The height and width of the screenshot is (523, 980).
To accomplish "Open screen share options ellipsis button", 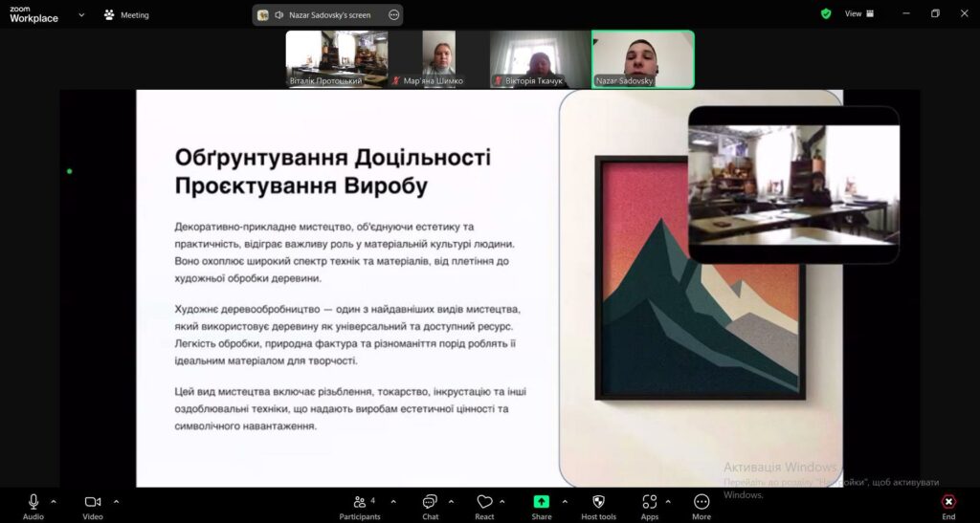I will [394, 14].
